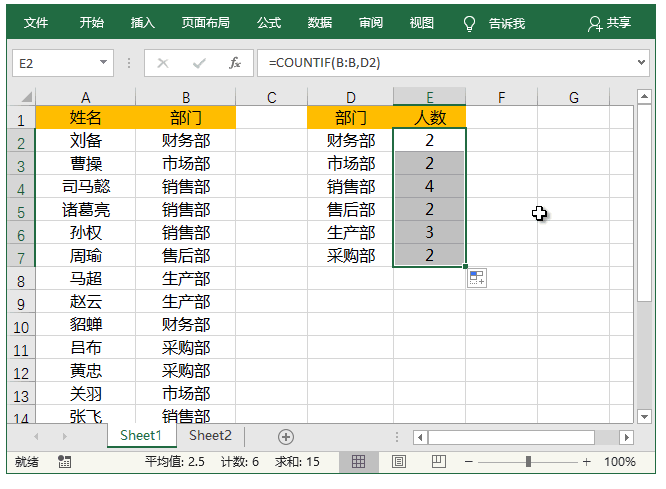The image size is (666, 489).
Task: Select column E header
Action: click(x=430, y=97)
